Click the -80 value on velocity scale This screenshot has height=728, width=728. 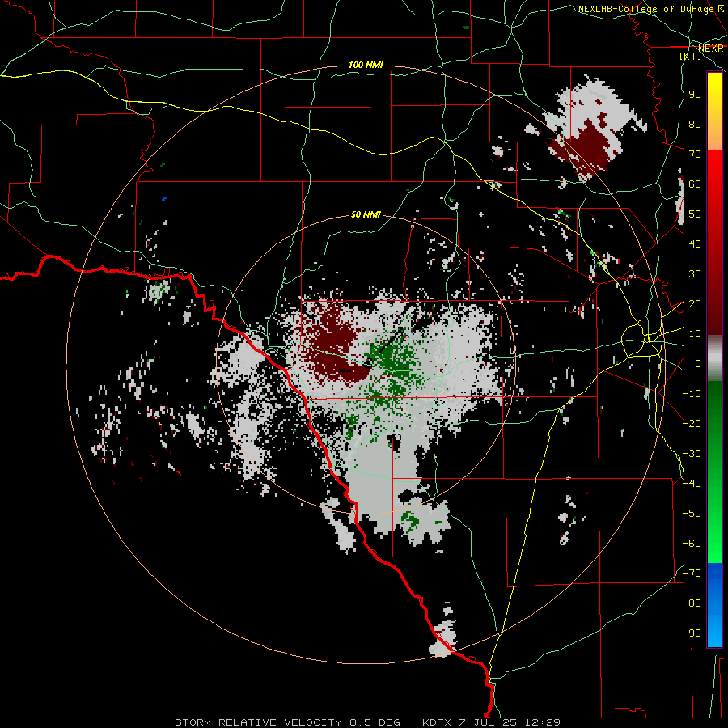tap(692, 603)
